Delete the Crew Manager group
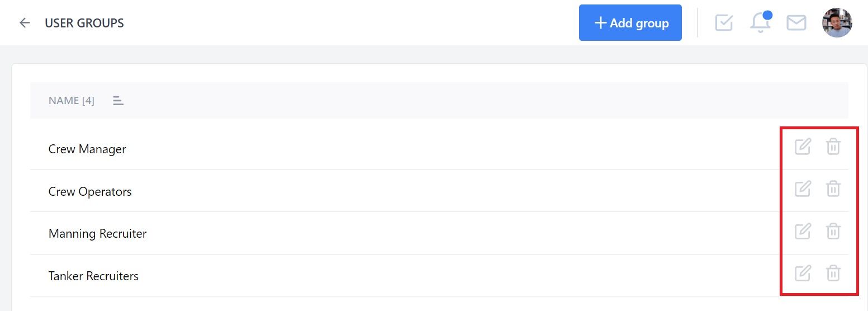Image resolution: width=868 pixels, height=311 pixels. point(833,147)
